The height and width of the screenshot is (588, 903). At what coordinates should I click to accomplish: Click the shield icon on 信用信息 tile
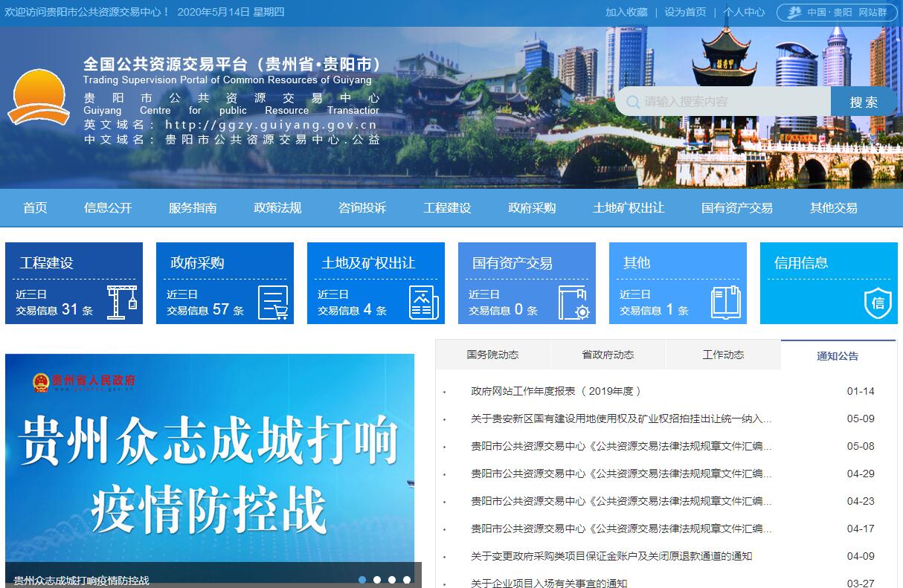point(878,303)
